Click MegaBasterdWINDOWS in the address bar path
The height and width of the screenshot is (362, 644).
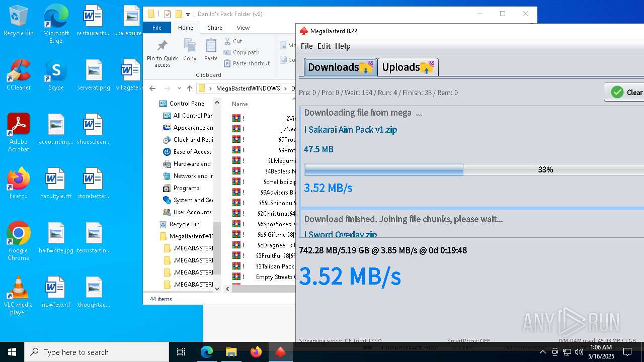(x=248, y=88)
